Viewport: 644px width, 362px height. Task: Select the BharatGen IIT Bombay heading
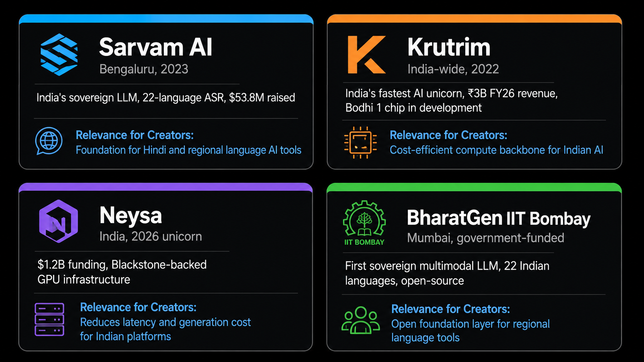point(498,218)
